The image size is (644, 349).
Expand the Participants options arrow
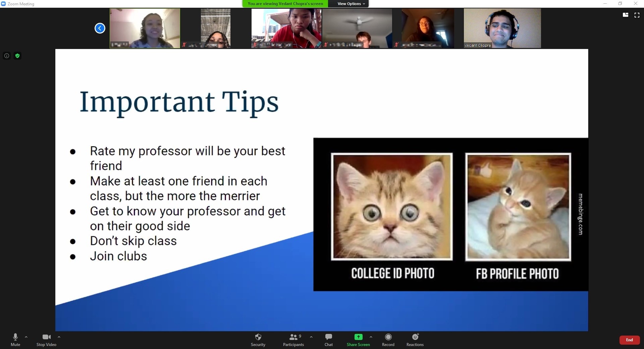(311, 337)
